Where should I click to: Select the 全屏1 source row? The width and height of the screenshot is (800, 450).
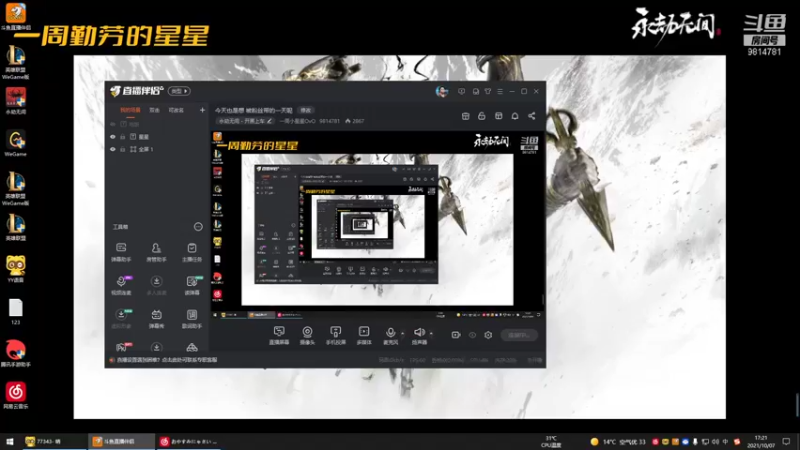click(x=156, y=149)
